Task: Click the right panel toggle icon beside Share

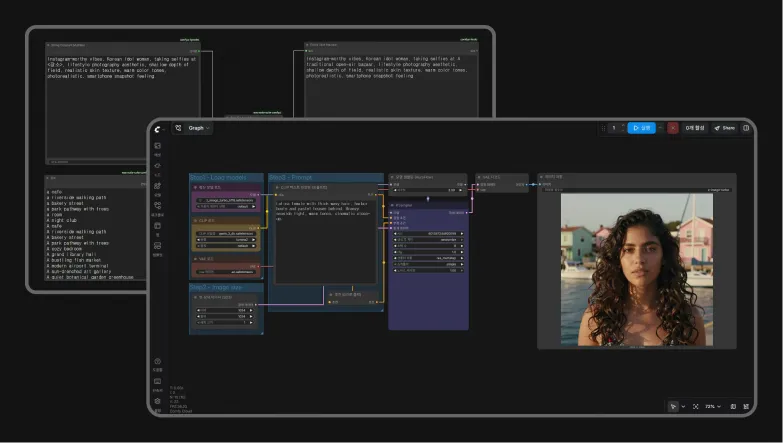Action: tap(746, 128)
